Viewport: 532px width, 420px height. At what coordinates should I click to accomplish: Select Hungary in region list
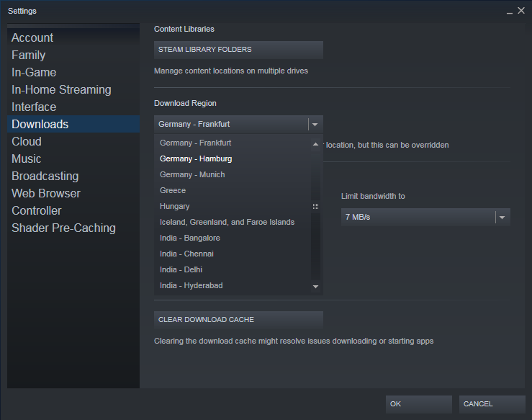[x=233, y=206]
